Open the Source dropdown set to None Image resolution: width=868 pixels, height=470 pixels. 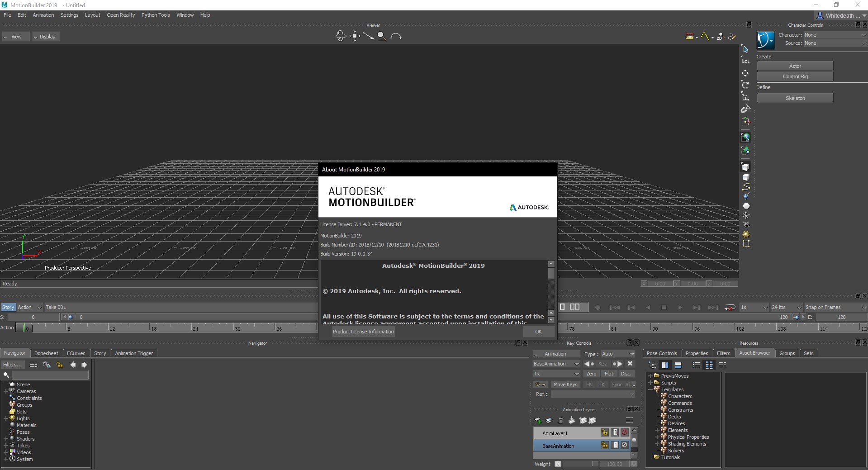[x=835, y=43]
